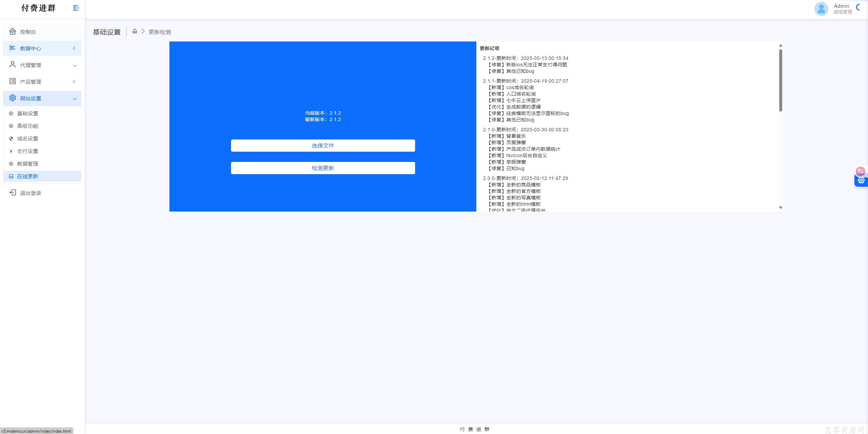
Task: Open 高级功能 submenu item
Action: click(x=28, y=126)
